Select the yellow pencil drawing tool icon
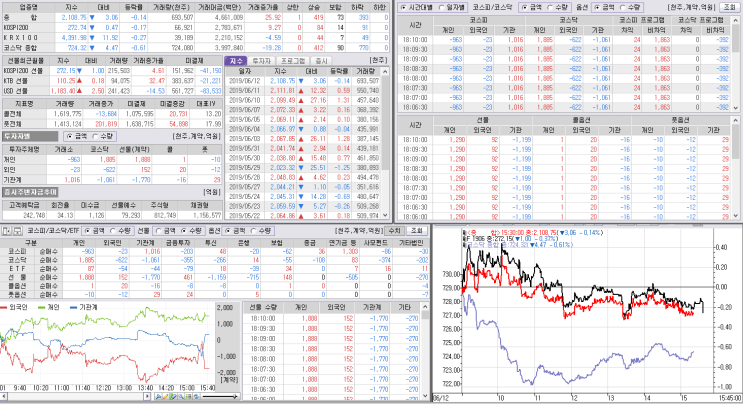The height and width of the screenshot is (404, 743). (166, 396)
